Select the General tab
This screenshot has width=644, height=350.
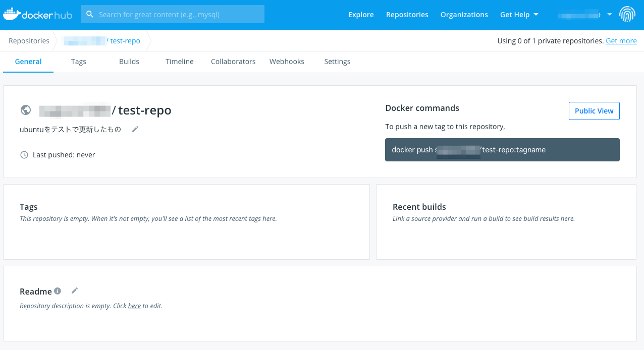28,62
